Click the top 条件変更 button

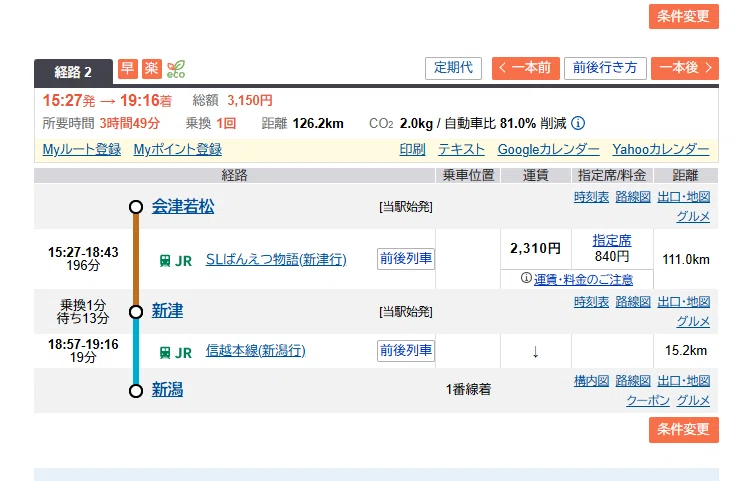click(x=683, y=16)
